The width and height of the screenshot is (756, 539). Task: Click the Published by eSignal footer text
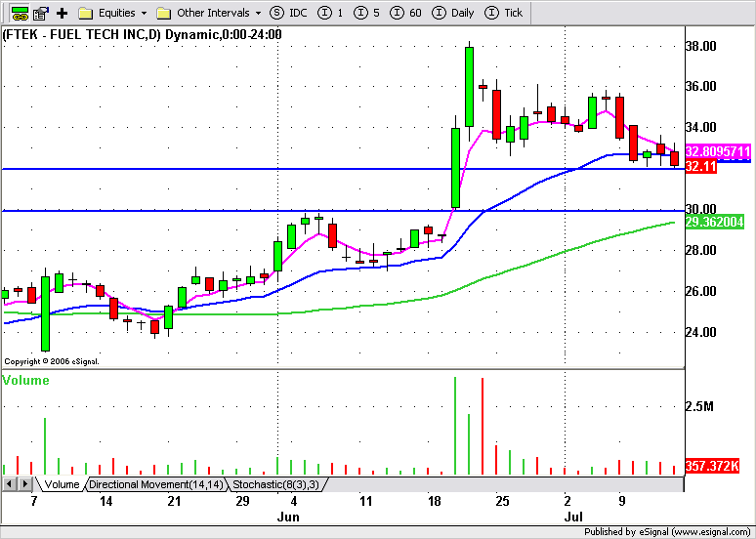pos(667,532)
